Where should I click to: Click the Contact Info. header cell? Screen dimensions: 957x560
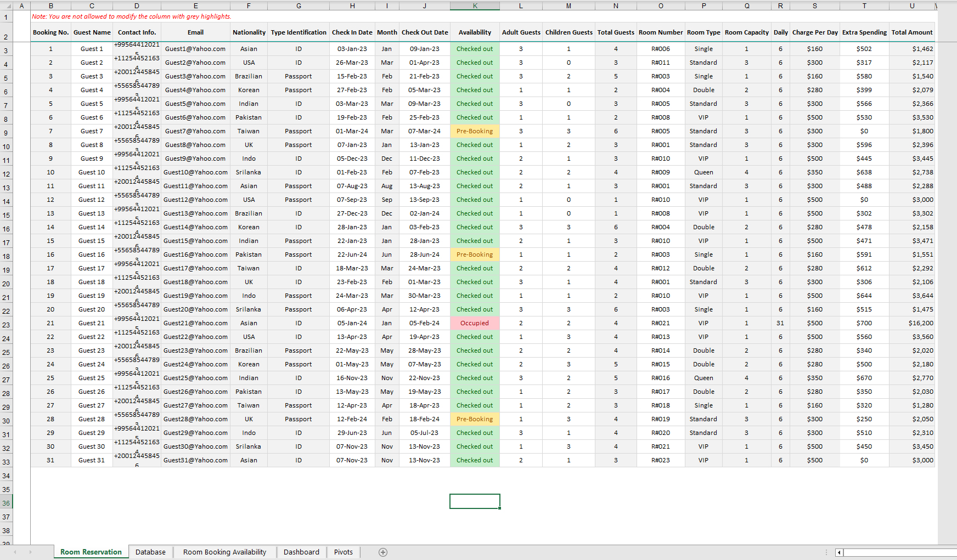(137, 32)
